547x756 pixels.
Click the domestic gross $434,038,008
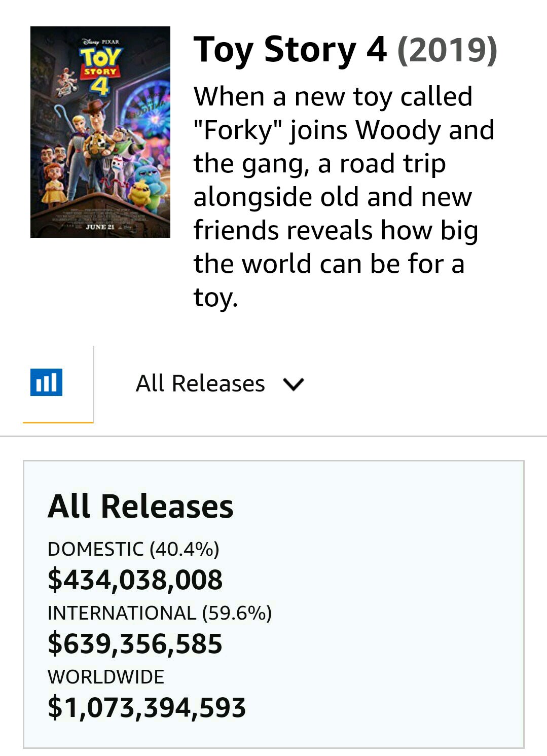135,580
